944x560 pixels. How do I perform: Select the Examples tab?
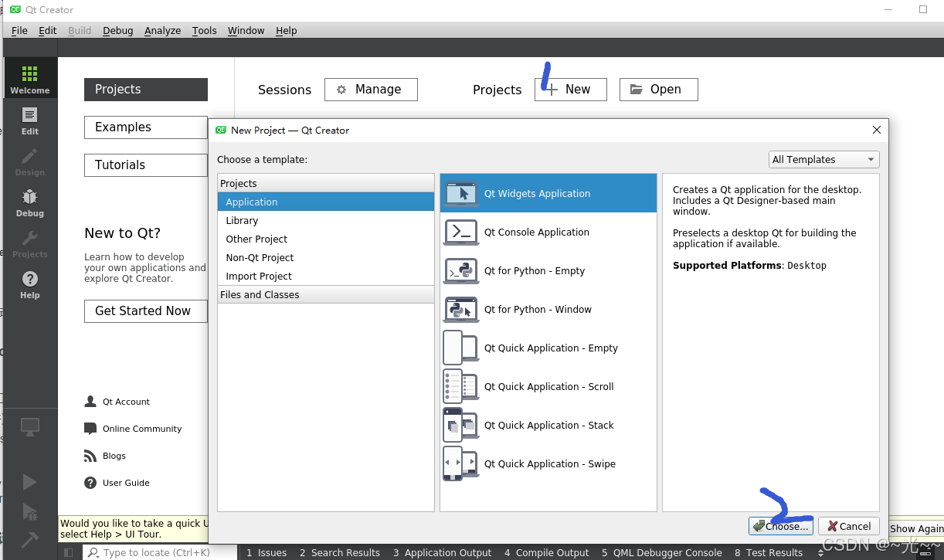146,127
